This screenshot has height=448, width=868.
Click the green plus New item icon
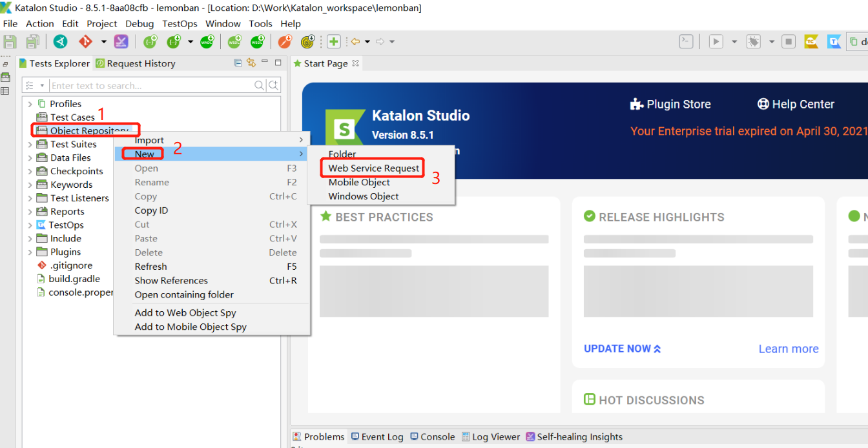334,42
